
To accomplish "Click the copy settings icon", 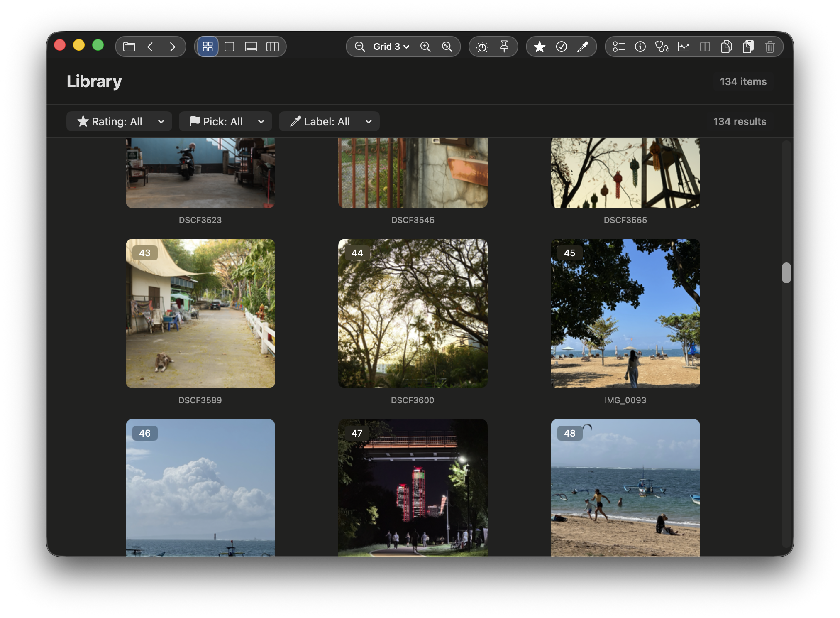I will [x=727, y=47].
